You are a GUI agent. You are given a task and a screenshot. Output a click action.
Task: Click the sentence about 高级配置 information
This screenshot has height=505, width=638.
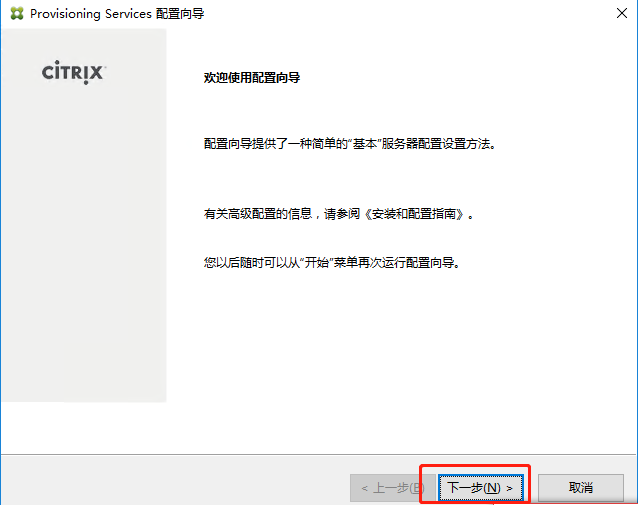(338, 214)
